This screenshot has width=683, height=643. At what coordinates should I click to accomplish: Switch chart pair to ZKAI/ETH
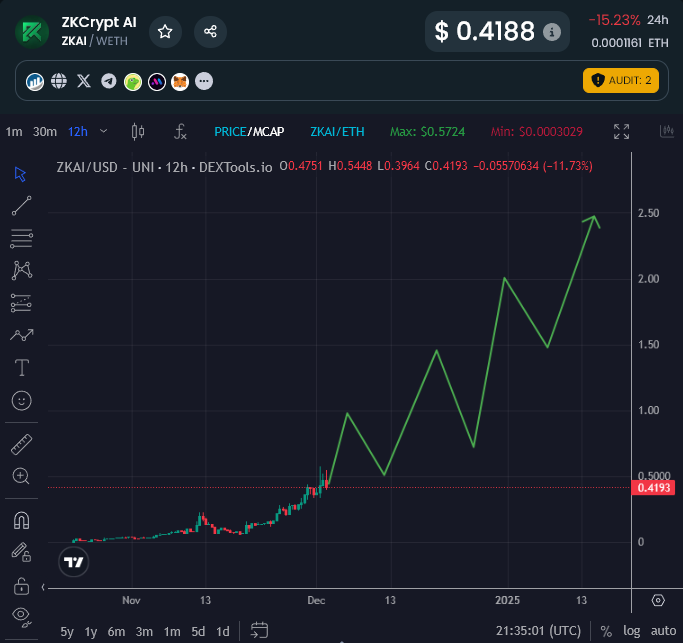point(337,132)
